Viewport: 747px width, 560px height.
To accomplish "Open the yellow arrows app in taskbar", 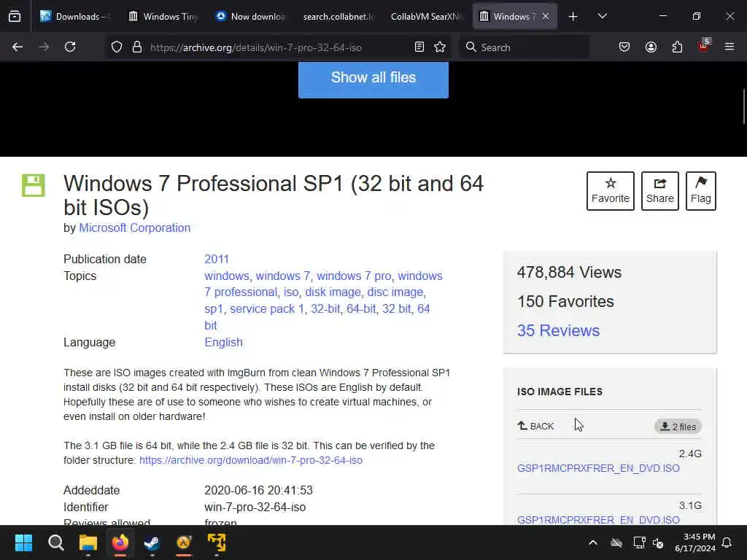I will [x=216, y=542].
